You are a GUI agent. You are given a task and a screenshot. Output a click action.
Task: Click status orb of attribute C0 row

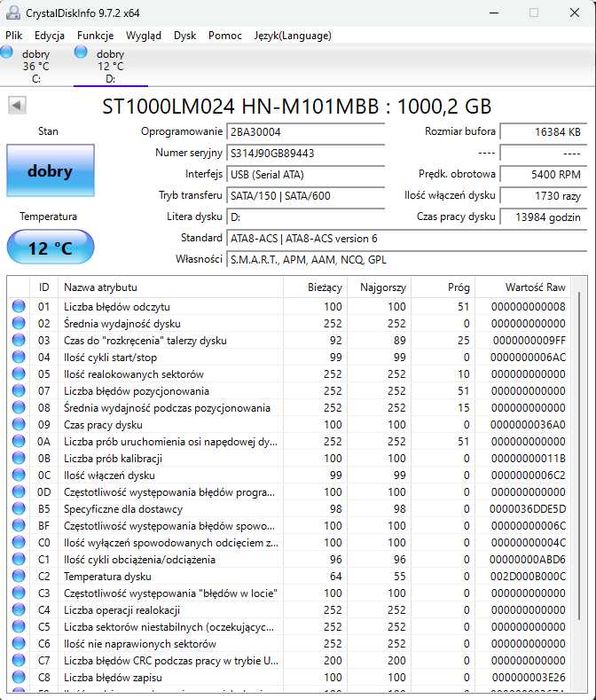click(x=18, y=542)
